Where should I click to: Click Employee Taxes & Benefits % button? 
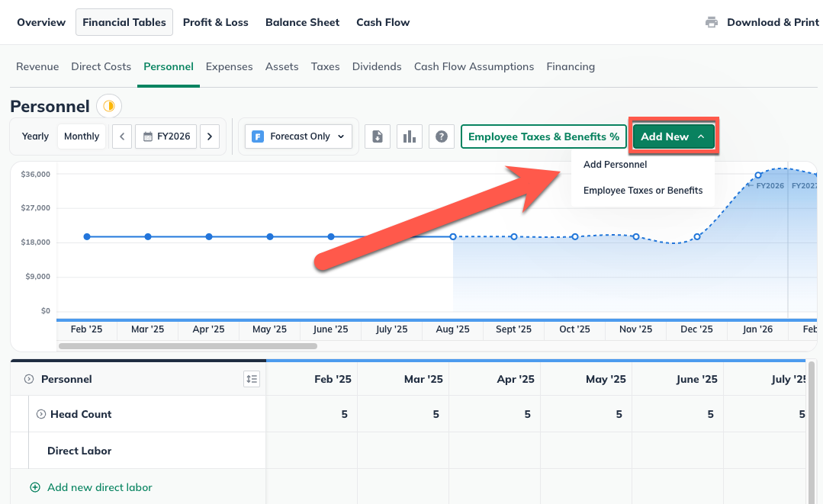point(543,136)
